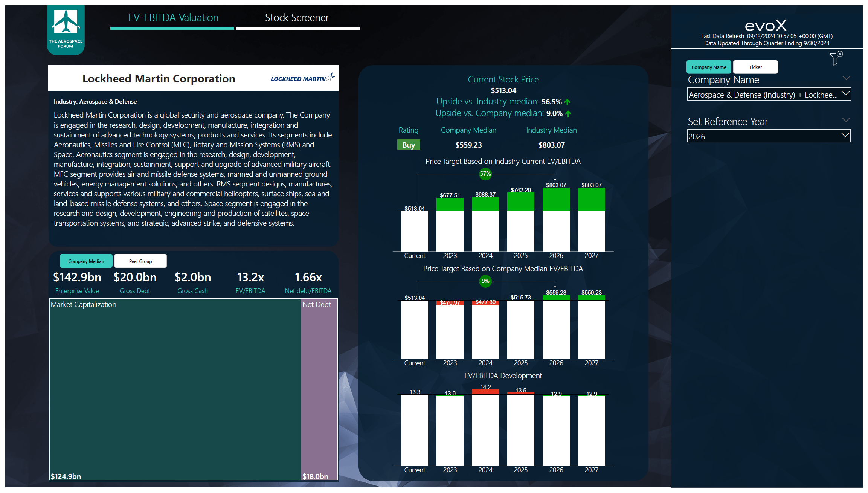The image size is (868, 493).
Task: Select the 57% badge on the industry chart
Action: click(x=485, y=174)
